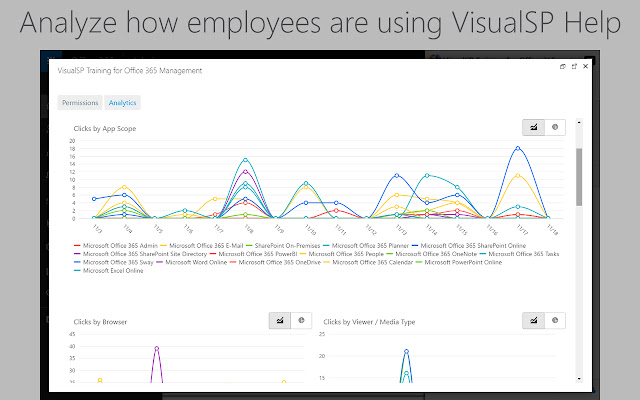The height and width of the screenshot is (400, 640).
Task: Toggle the Microsoft Office 365 PowerBI legend series
Action: [x=253, y=254]
